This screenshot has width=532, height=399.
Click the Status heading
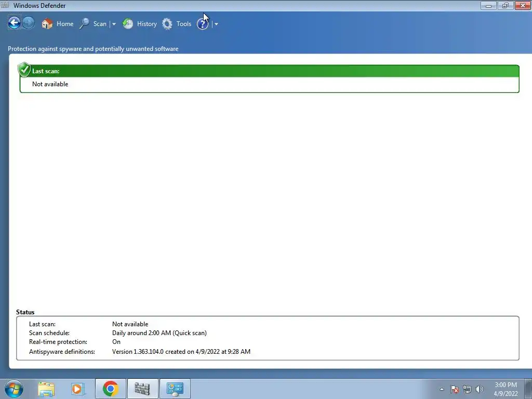(25, 312)
